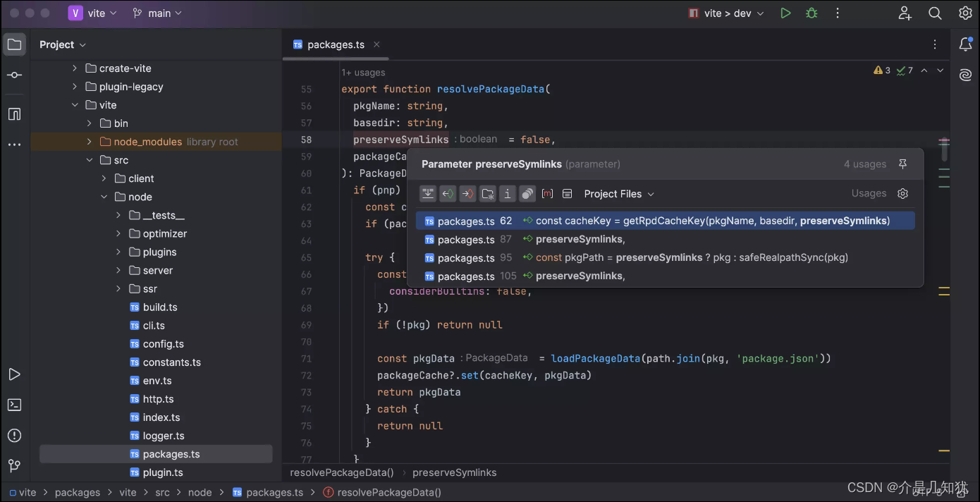Expand the plugin-legacy folder

tap(75, 87)
